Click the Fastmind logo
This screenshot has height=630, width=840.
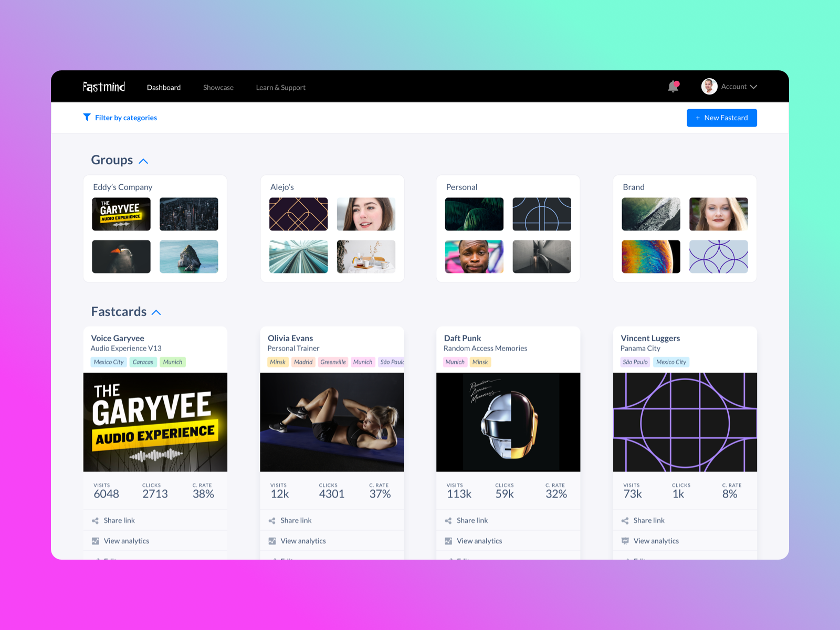coord(104,87)
